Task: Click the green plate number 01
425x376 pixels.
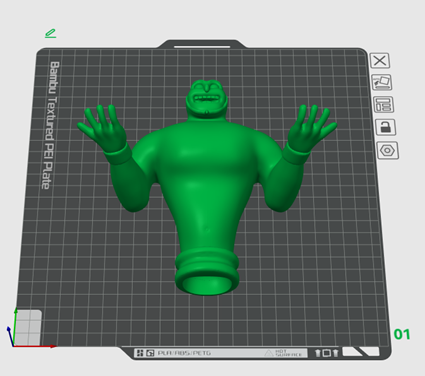Action: coord(402,334)
